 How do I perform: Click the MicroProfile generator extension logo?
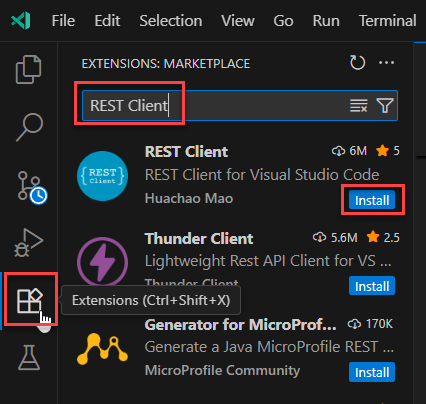pyautogui.click(x=102, y=349)
